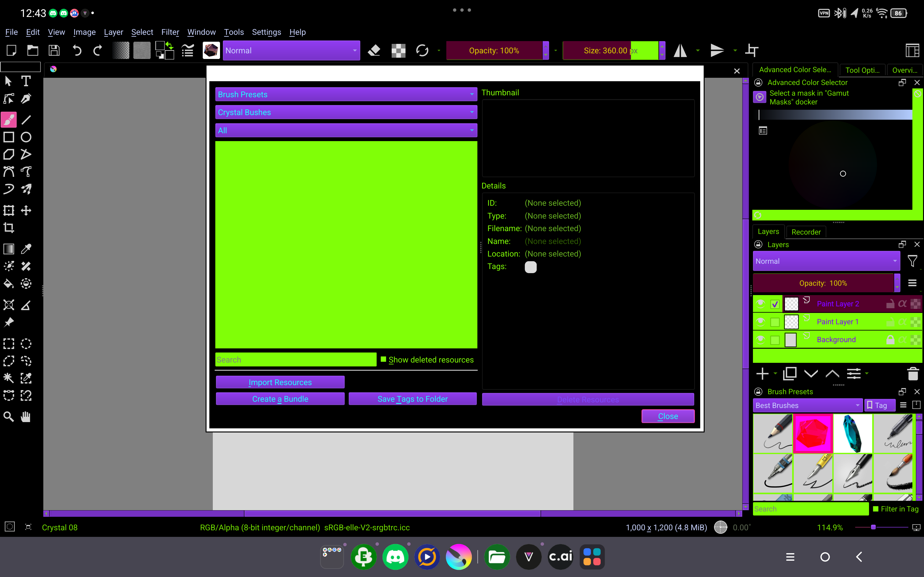Select the Text tool
Image resolution: width=924 pixels, height=577 pixels.
tap(26, 81)
